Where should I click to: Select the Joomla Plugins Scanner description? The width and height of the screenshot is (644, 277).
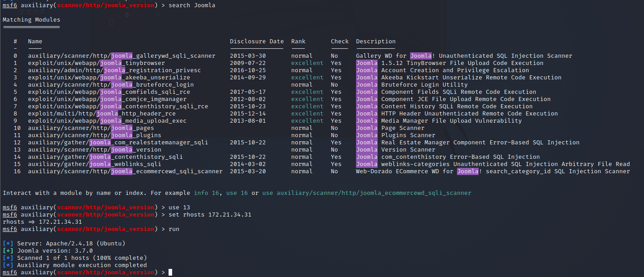[x=396, y=135]
